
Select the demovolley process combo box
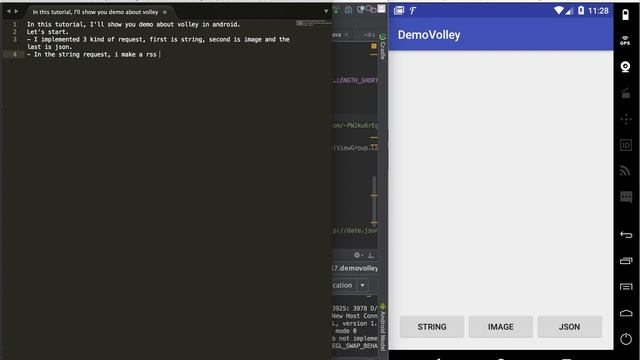(354, 268)
